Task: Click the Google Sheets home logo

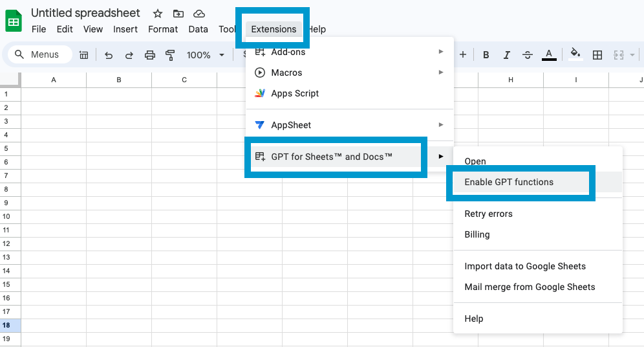Action: pos(14,21)
